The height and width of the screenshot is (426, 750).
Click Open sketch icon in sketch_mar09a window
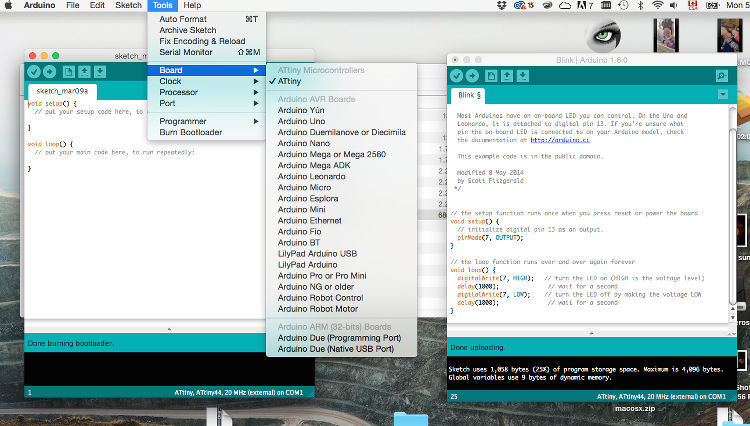[84, 72]
